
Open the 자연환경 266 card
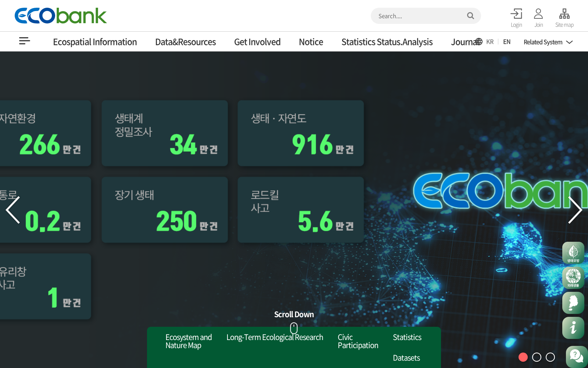(46, 133)
